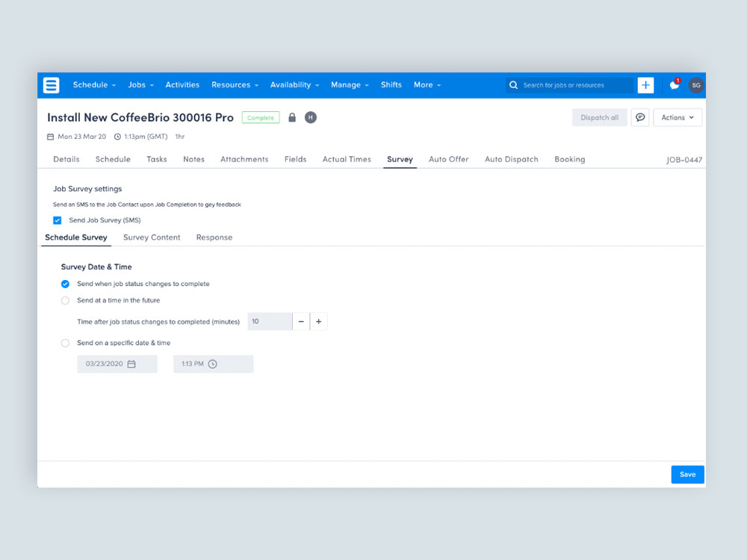Expand the Jobs dropdown menu
The image size is (747, 560).
pyautogui.click(x=140, y=85)
